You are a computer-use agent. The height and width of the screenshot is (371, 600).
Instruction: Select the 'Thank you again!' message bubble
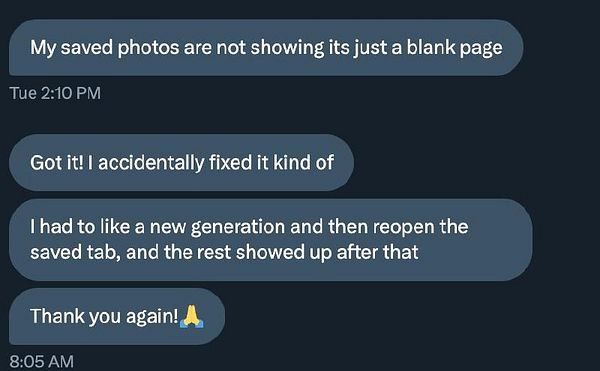click(117, 316)
